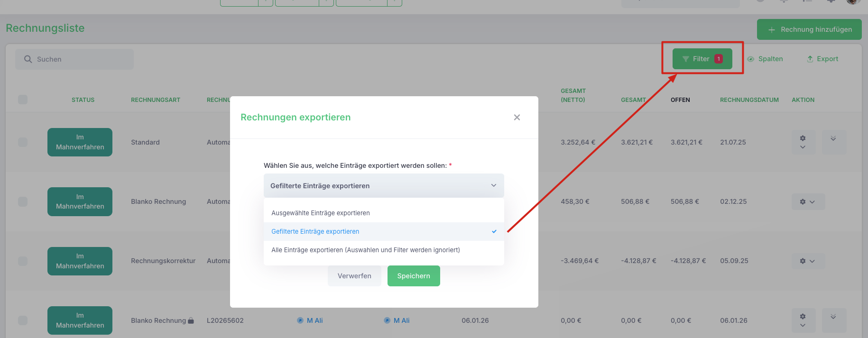Click the lock icon next to Blanko Rechnung
The width and height of the screenshot is (868, 338).
click(191, 320)
